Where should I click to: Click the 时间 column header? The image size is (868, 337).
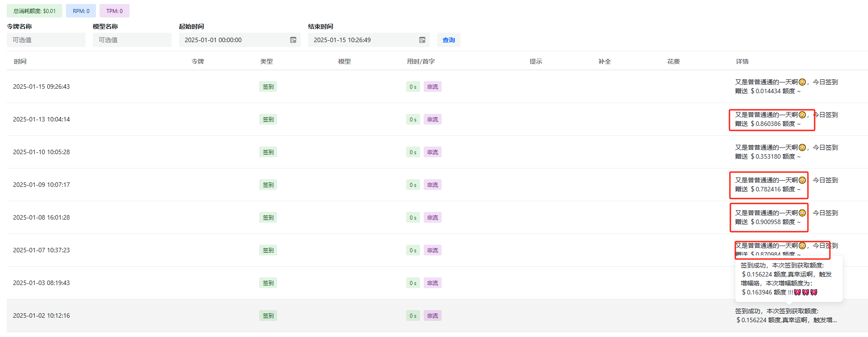(20, 61)
